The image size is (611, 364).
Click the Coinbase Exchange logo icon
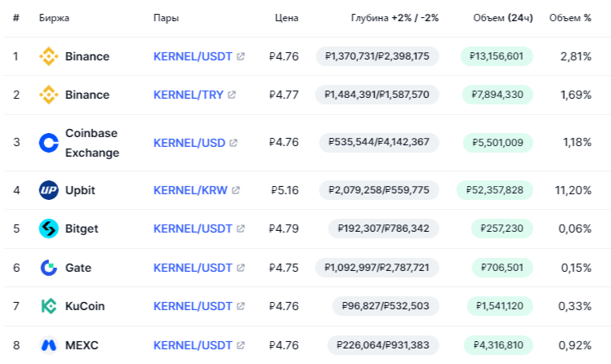[49, 143]
